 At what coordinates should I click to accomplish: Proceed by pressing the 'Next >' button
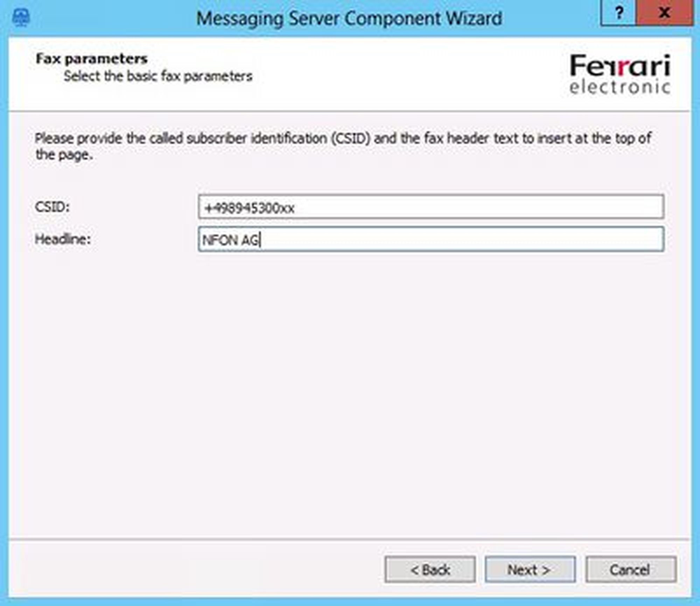530,570
